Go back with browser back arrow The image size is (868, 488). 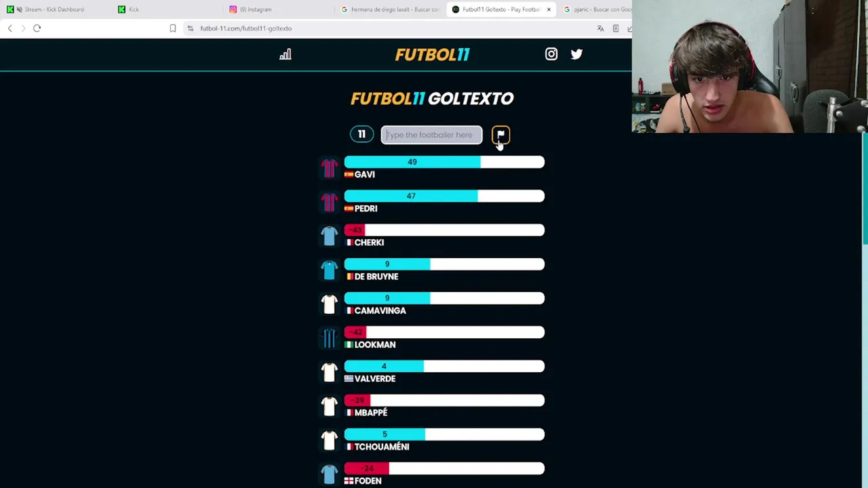[x=10, y=28]
